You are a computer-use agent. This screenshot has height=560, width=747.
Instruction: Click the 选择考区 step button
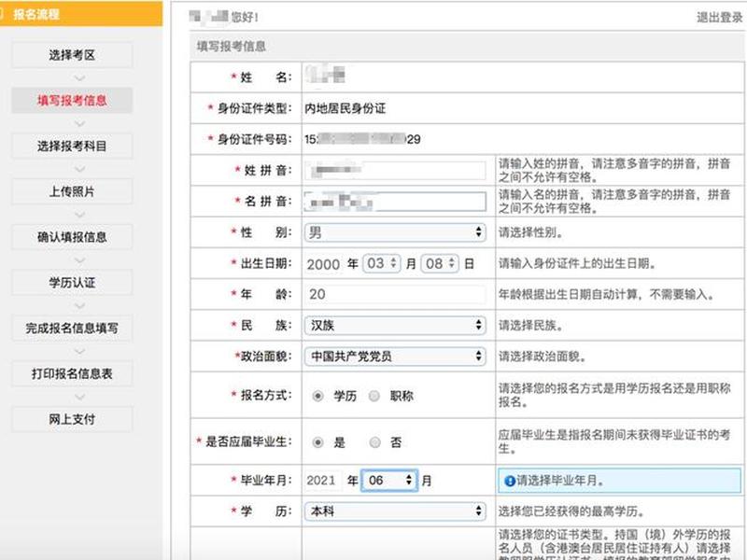[x=72, y=55]
